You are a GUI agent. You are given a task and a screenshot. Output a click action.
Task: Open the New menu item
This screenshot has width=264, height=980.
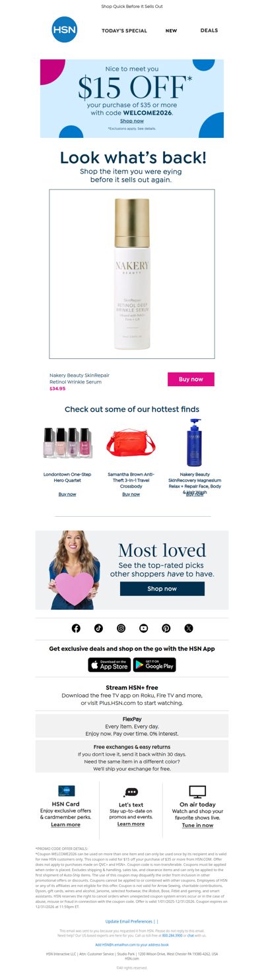click(171, 30)
